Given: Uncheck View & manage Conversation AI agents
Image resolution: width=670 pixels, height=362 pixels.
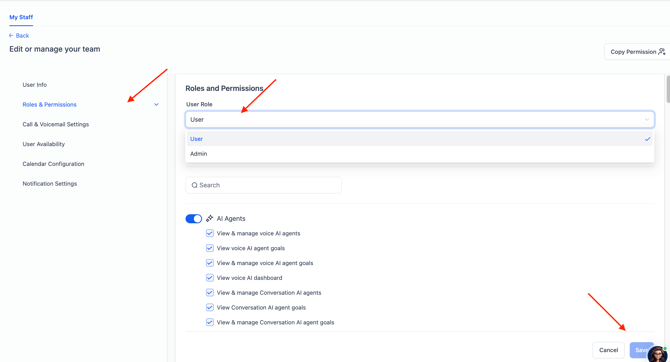Looking at the screenshot, I should pyautogui.click(x=209, y=293).
